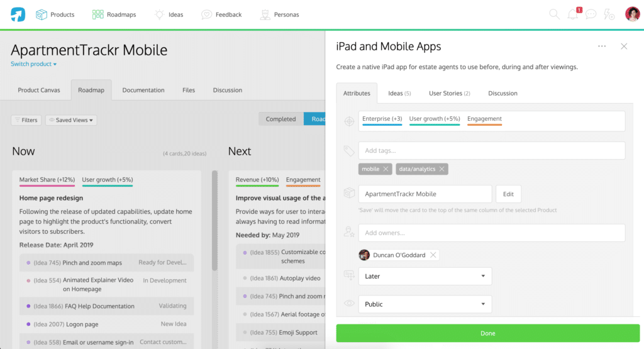Open Idea 755 Emoji Support
The image size is (644, 349).
280,333
